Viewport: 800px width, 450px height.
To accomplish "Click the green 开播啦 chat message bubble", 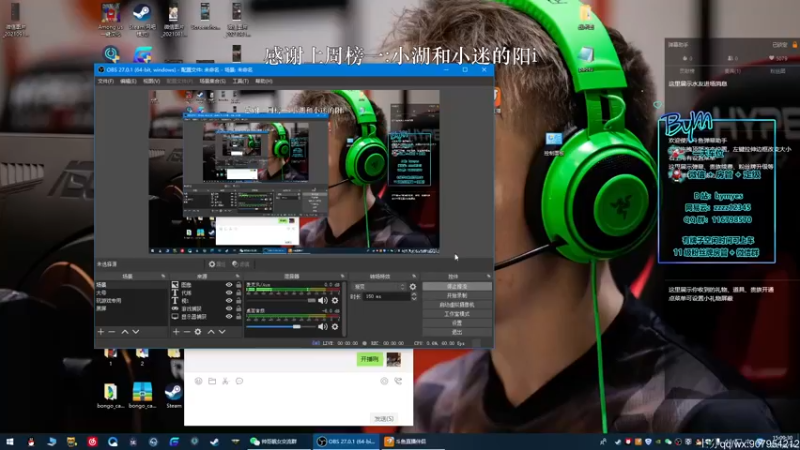I will [x=369, y=359].
